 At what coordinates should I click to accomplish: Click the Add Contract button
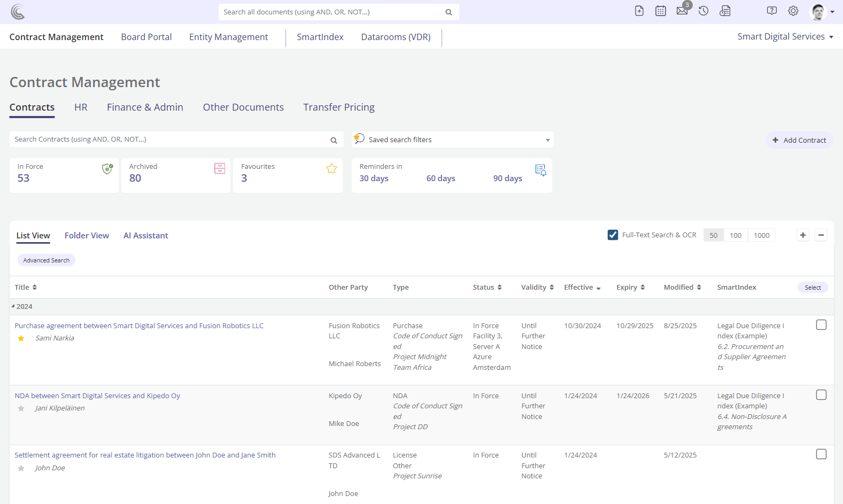point(799,140)
